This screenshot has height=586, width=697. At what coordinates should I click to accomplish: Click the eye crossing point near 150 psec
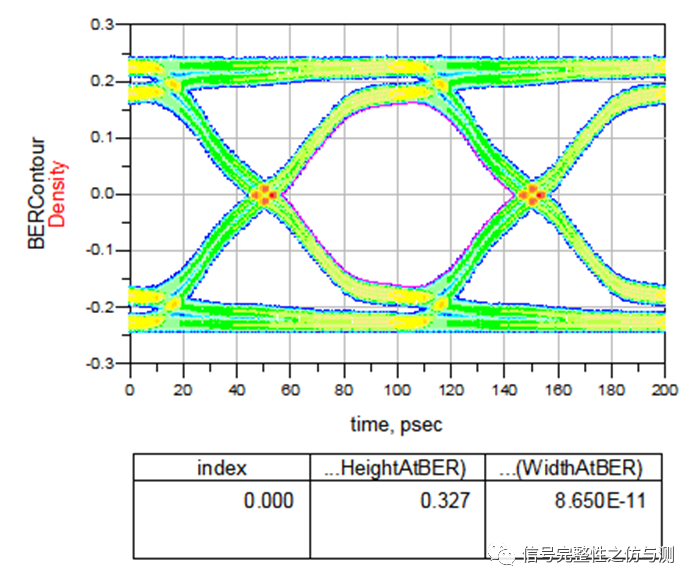[532, 195]
